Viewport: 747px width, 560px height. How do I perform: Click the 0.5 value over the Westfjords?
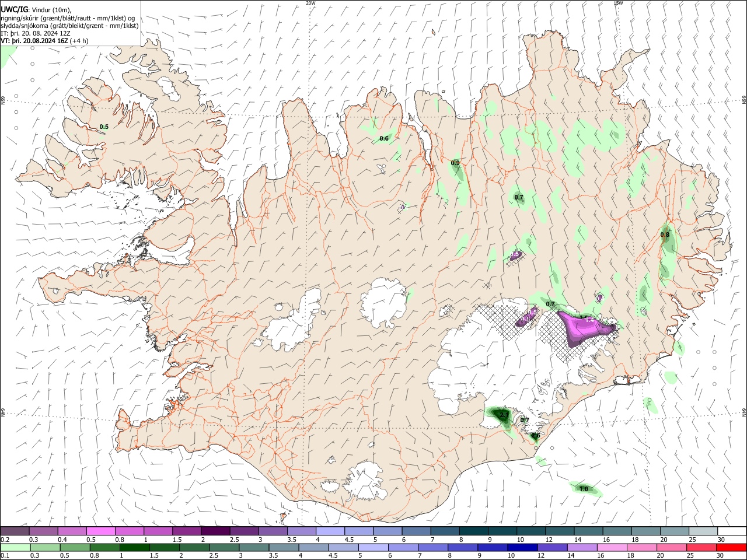104,127
